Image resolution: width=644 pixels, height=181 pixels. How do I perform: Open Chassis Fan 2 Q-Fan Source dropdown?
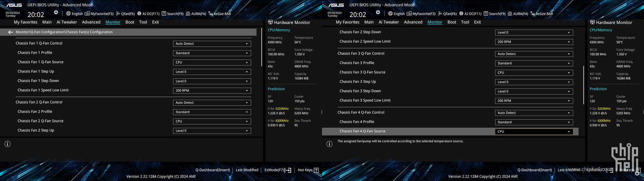coord(212,121)
